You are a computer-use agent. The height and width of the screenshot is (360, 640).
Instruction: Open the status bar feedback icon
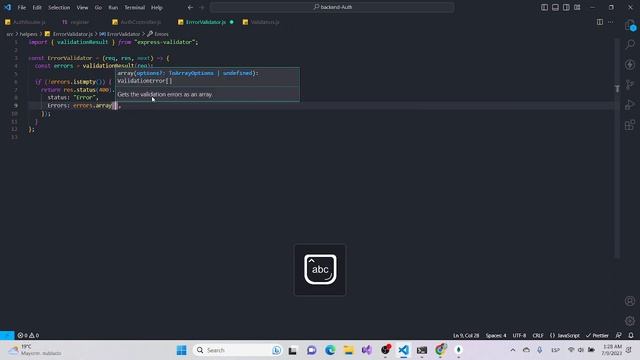pos(619,335)
